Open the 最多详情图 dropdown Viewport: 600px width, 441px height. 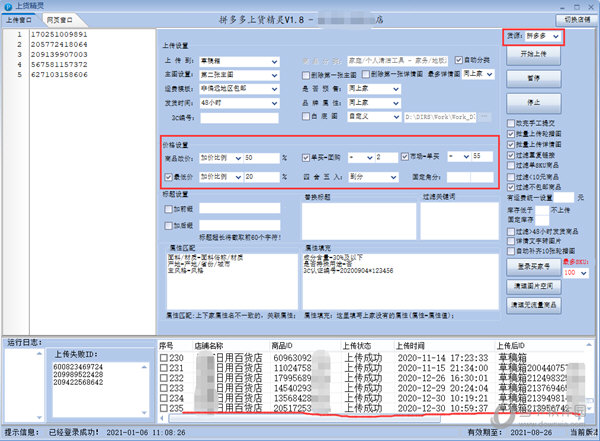(490, 74)
